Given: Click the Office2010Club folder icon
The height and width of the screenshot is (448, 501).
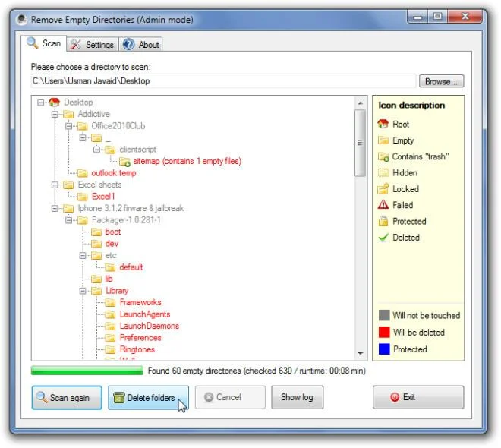Looking at the screenshot, I should pyautogui.click(x=82, y=126).
